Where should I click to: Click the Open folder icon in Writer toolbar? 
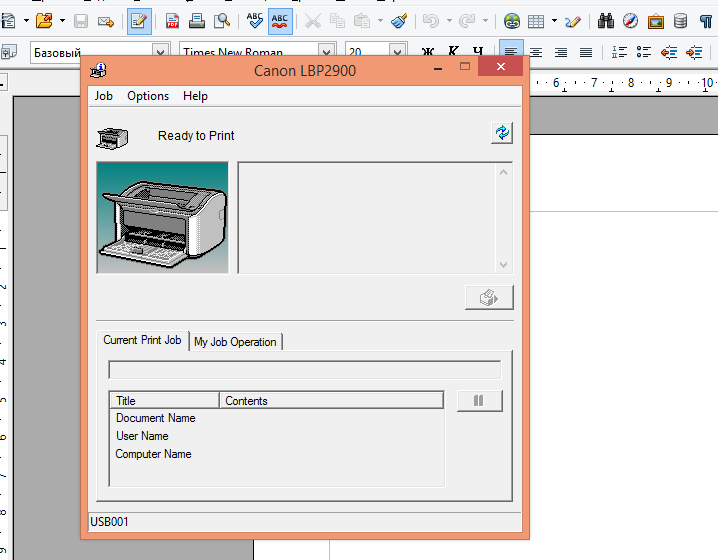(44, 21)
